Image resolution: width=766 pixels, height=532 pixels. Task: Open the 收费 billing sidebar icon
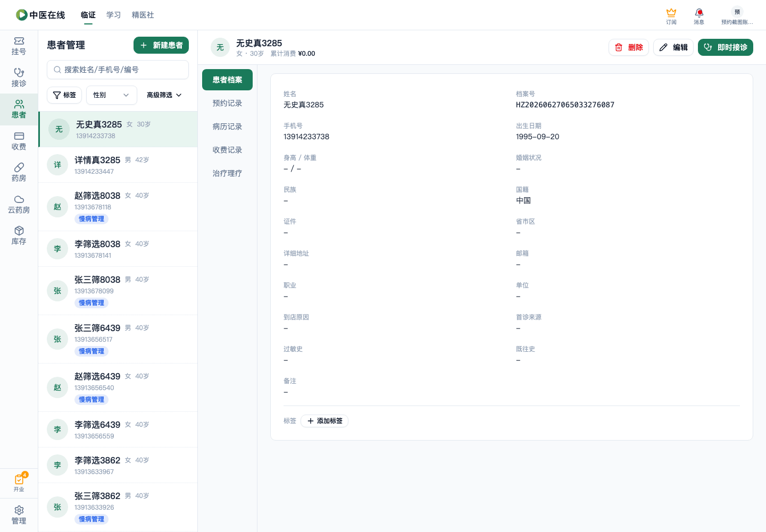coord(19,141)
